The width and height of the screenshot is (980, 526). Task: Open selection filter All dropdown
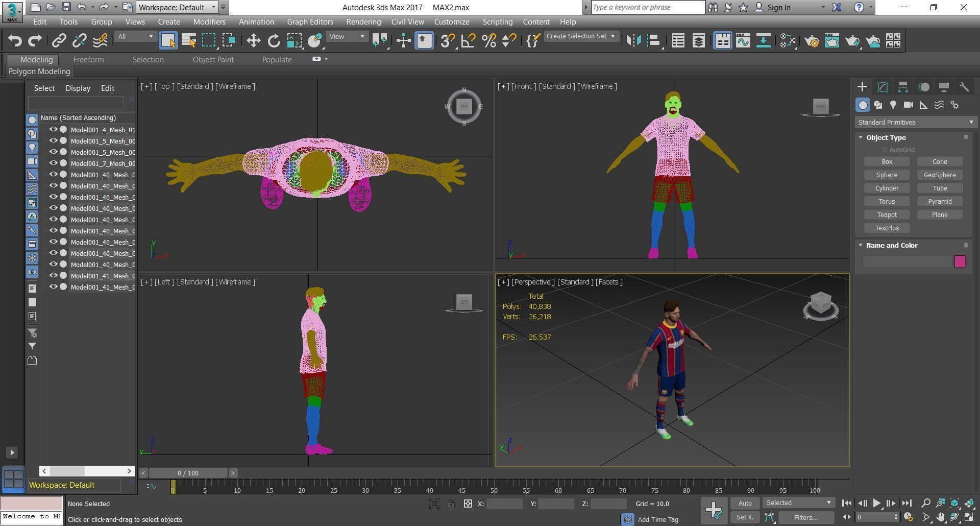(x=135, y=36)
